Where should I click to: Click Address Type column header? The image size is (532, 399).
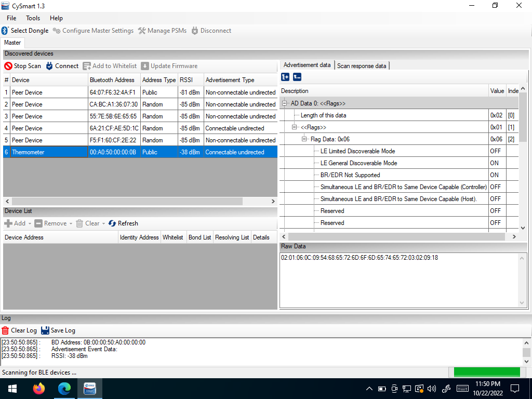point(159,79)
